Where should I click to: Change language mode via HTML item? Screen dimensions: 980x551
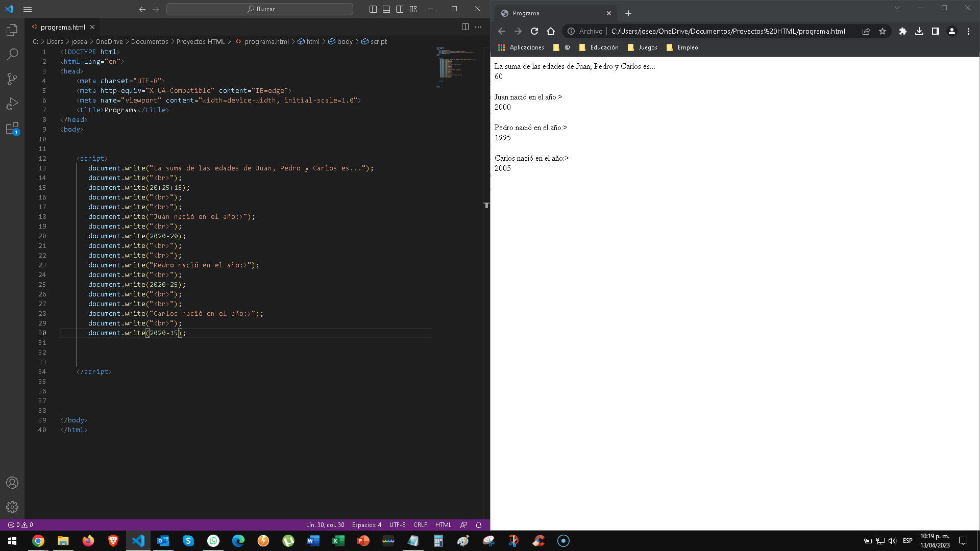coord(443,525)
